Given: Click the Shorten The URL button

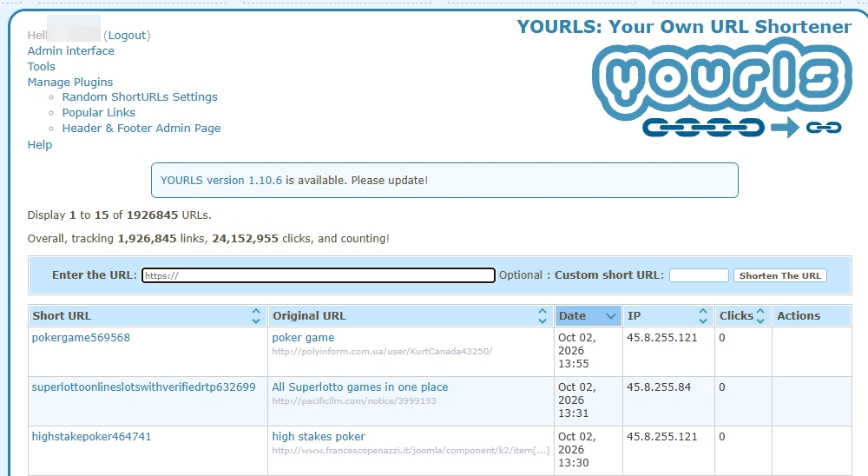Looking at the screenshot, I should pyautogui.click(x=780, y=275).
